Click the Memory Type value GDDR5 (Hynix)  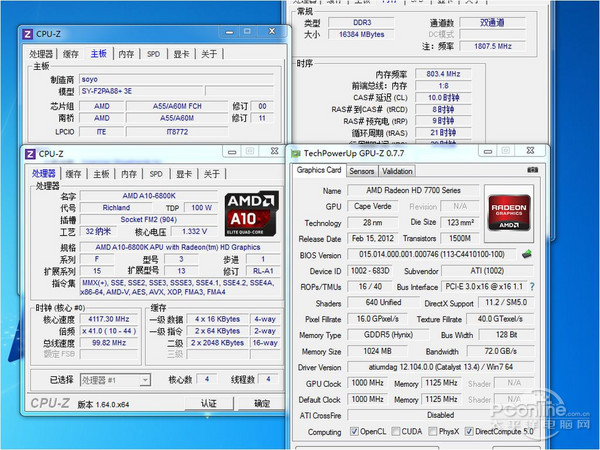388,335
